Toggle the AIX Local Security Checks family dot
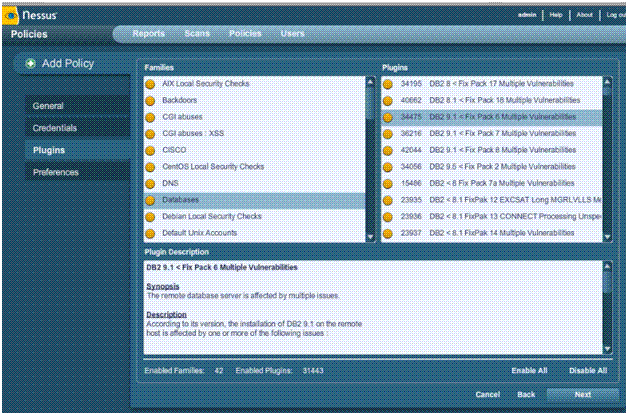This screenshot has height=415, width=628. point(150,84)
